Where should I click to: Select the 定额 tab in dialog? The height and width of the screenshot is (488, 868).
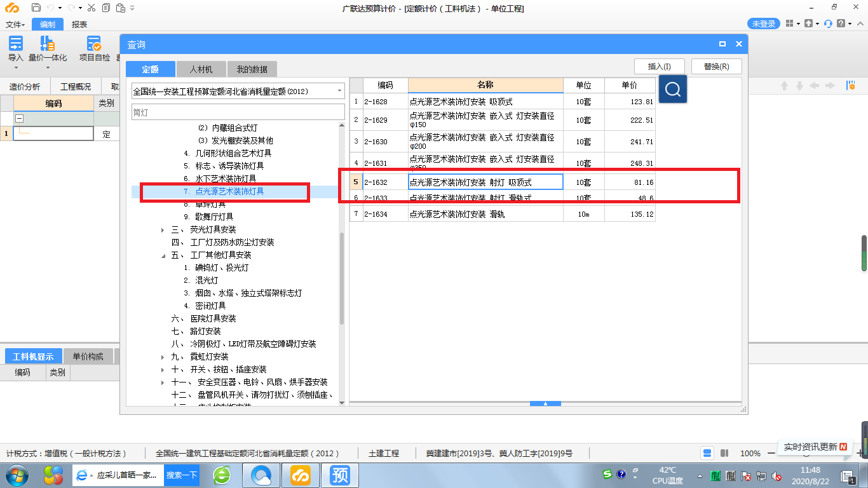click(150, 69)
